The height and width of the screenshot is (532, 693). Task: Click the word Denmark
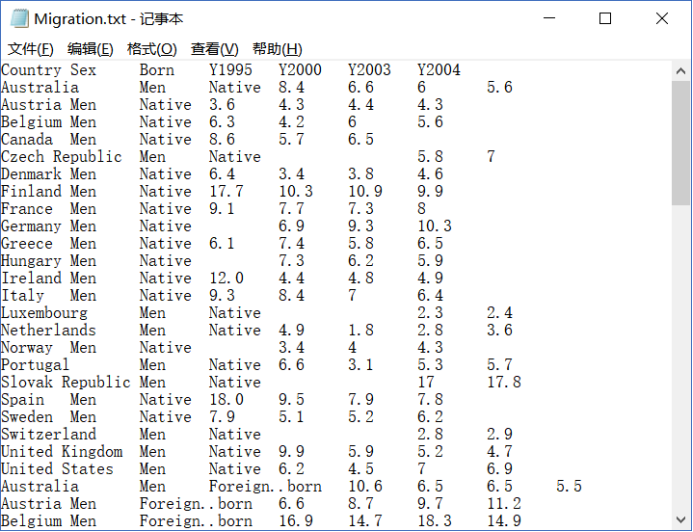(31, 174)
